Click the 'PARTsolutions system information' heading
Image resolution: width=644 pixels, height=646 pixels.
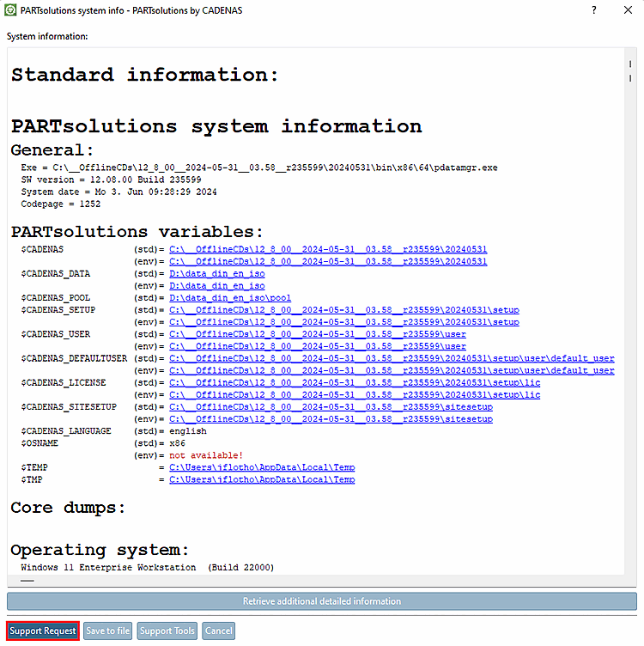coord(216,126)
